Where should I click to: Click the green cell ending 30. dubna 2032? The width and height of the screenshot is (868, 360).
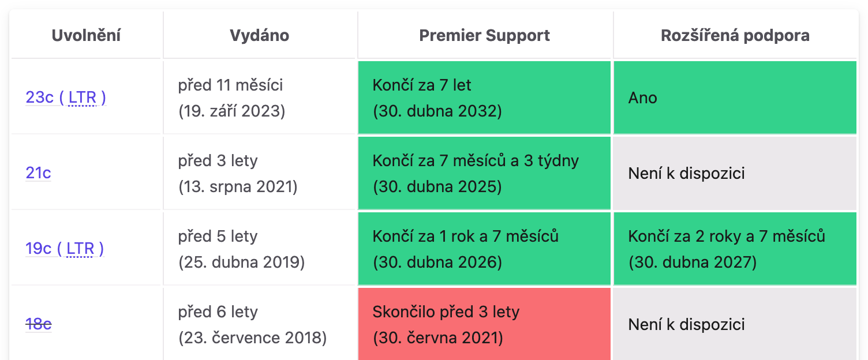(484, 97)
